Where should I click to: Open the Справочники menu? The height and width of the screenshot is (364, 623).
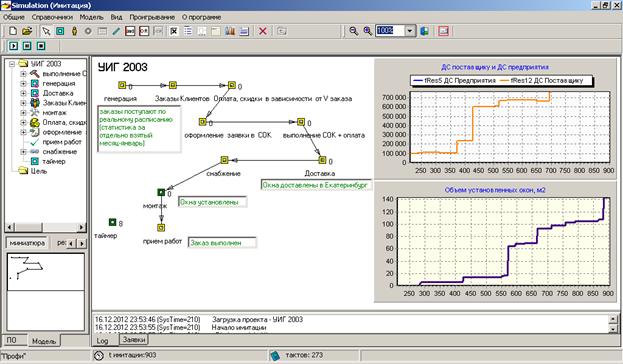(x=52, y=17)
